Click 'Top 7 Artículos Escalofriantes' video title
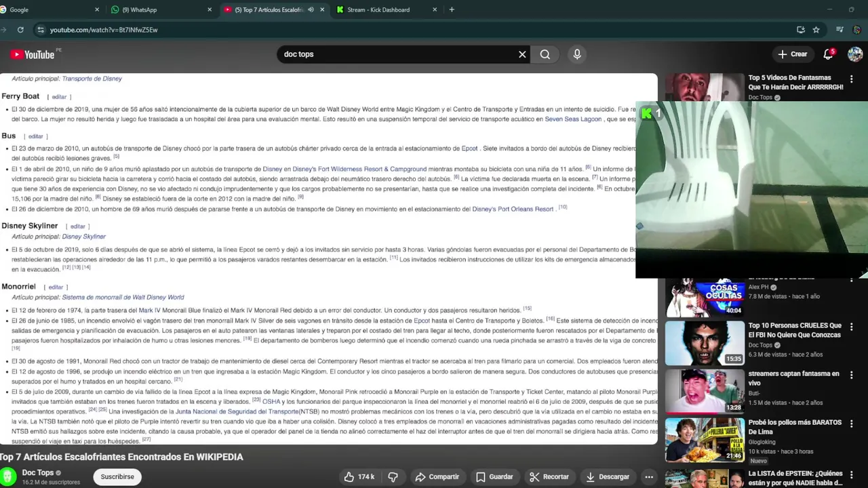The width and height of the screenshot is (868, 488). (122, 457)
